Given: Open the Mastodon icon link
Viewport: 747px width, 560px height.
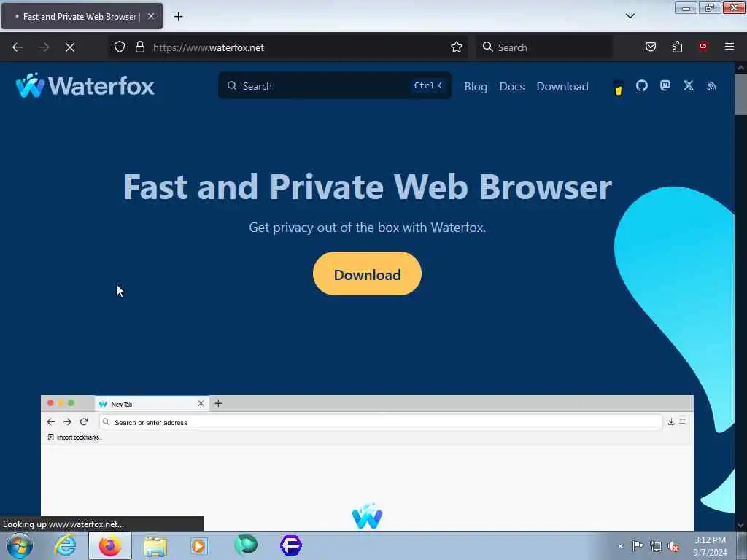Looking at the screenshot, I should [x=665, y=86].
